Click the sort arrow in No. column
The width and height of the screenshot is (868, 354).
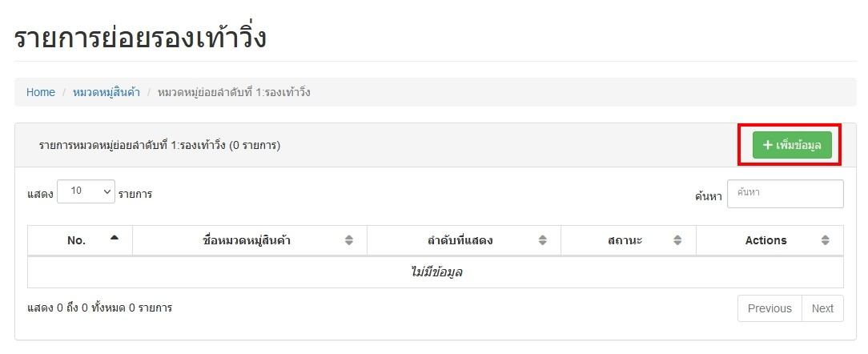pos(115,238)
